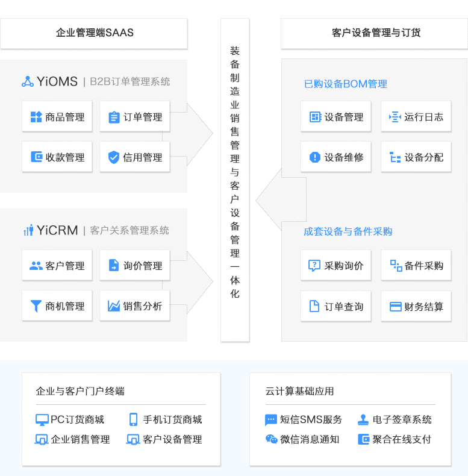Image resolution: width=468 pixels, height=476 pixels.
Task: Select the 运行日志 card
Action: 416,116
